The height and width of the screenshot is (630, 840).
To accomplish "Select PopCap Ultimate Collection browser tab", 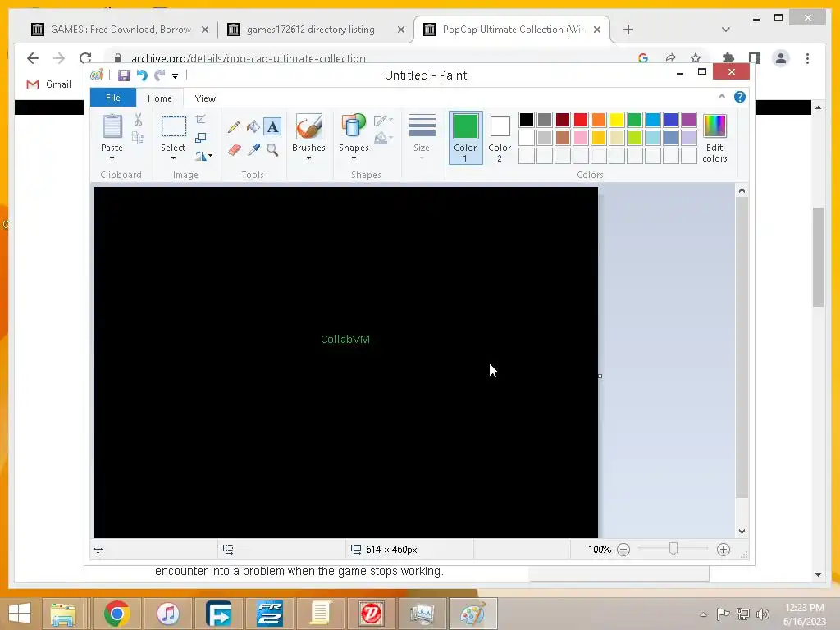I will pos(514,30).
